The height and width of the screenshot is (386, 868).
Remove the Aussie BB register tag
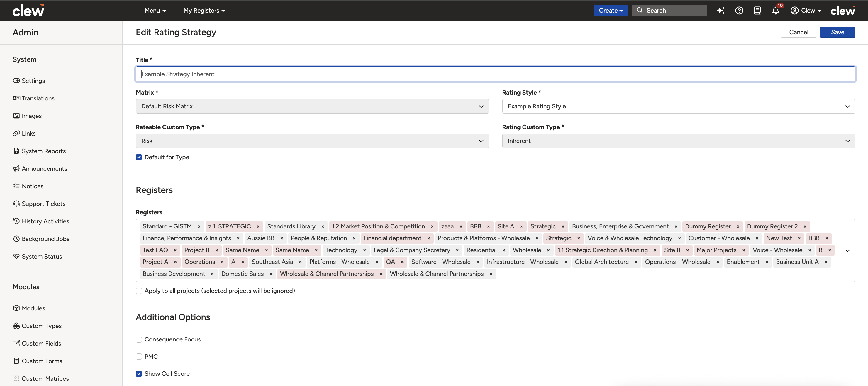pos(282,238)
